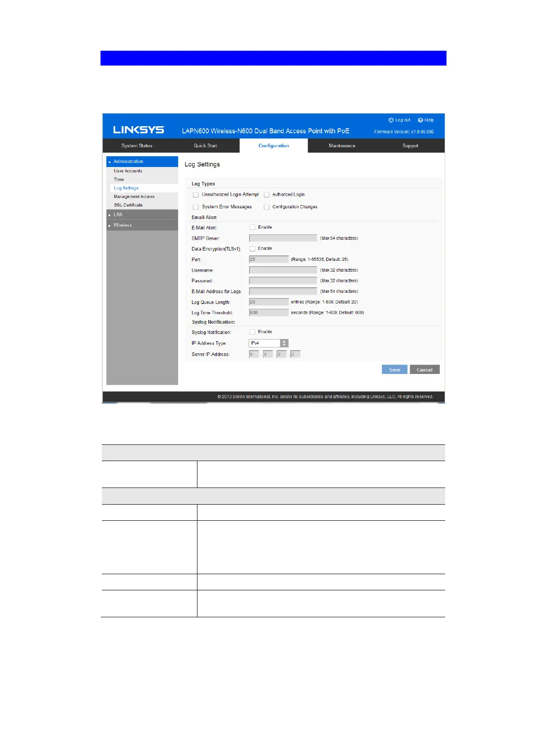Viewport: 534px width, 756px height.
Task: Focus the Username field
Action: [x=283, y=270]
